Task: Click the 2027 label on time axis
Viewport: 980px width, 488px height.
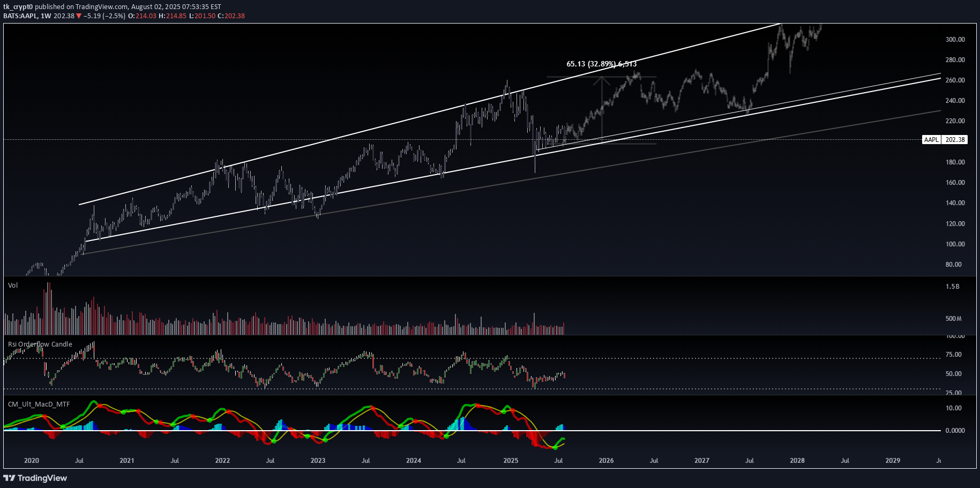Action: click(x=702, y=461)
